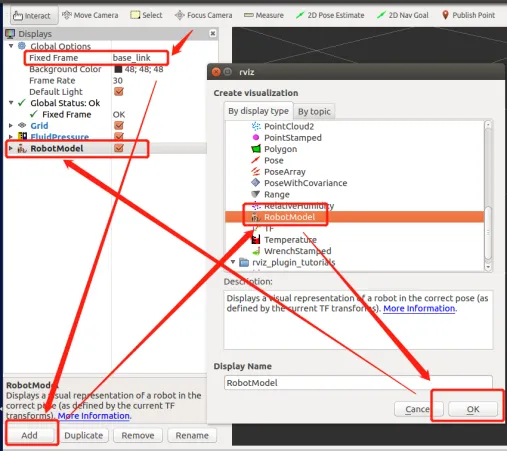Choose the Focus Camera tool icon

pos(180,15)
